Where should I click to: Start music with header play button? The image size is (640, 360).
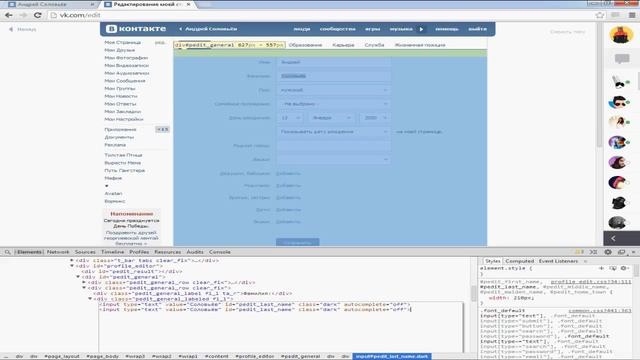pos(421,29)
